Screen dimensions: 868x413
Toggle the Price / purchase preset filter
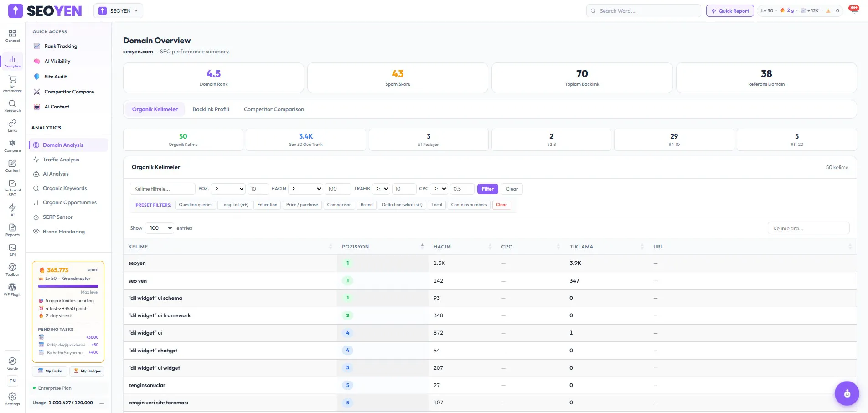302,205
